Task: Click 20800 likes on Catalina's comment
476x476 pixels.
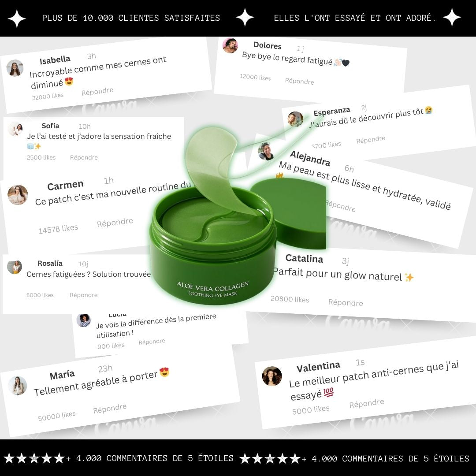Action: (290, 299)
